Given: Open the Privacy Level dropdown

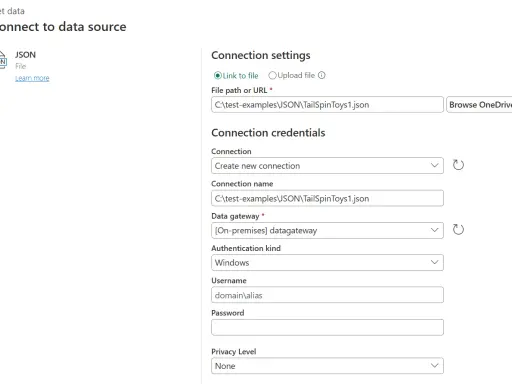Looking at the screenshot, I should [x=327, y=366].
